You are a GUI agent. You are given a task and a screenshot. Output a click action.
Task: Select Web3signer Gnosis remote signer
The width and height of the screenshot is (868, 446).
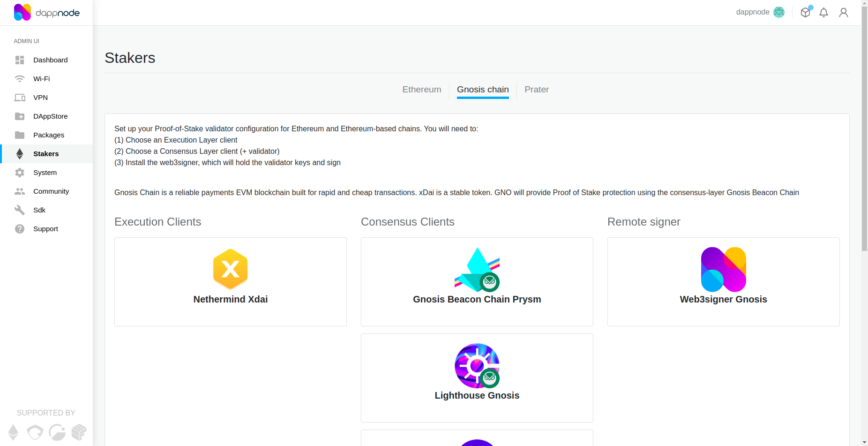click(x=724, y=282)
